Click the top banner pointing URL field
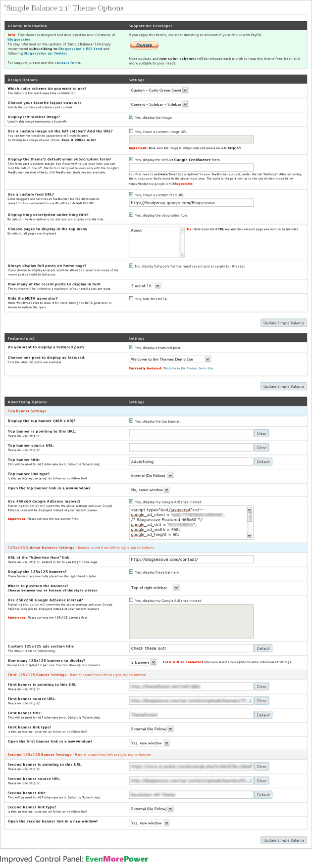The width and height of the screenshot is (312, 868). [x=191, y=433]
